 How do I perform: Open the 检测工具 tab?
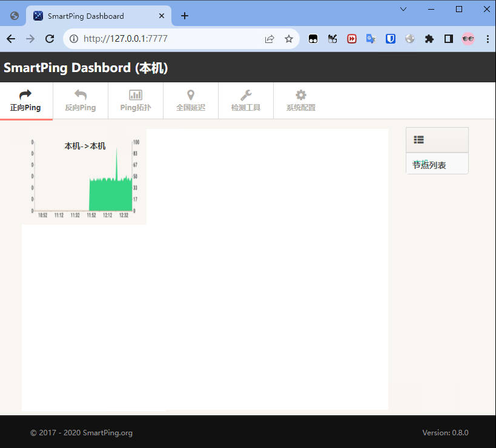(x=246, y=101)
